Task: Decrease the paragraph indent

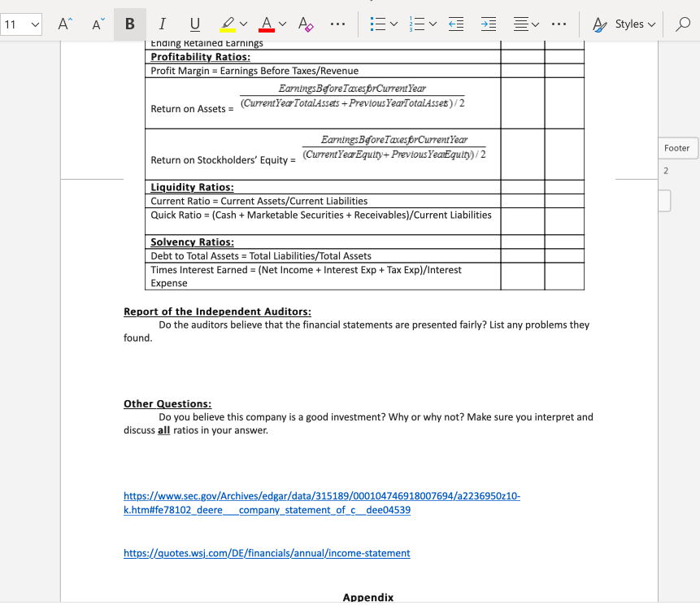Action: point(456,24)
